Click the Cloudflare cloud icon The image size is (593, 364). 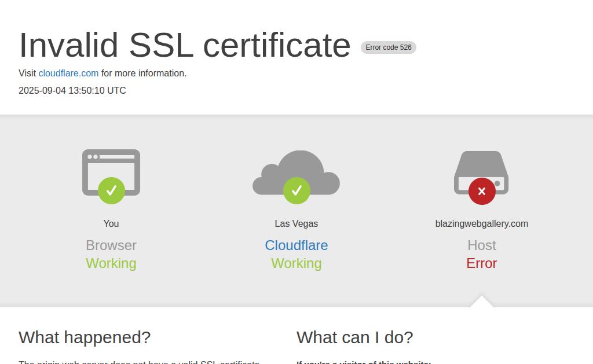pos(296,172)
